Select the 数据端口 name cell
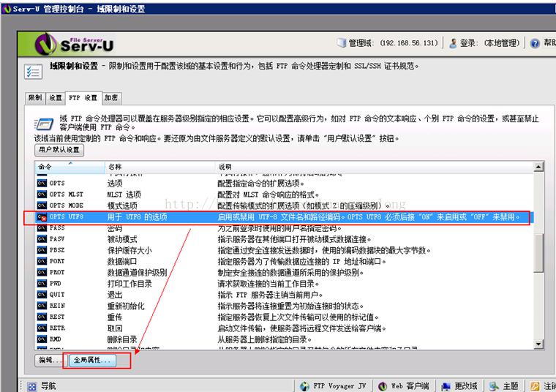556x392 pixels. 122,262
